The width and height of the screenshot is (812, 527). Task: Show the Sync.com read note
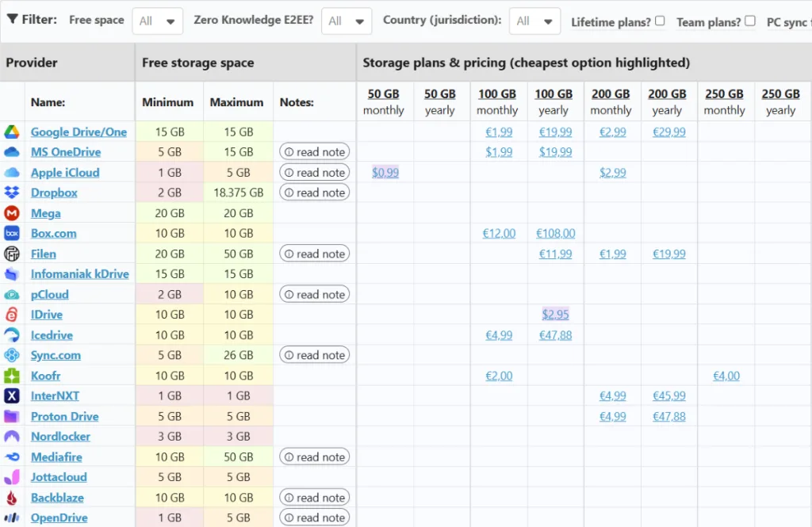pos(315,355)
